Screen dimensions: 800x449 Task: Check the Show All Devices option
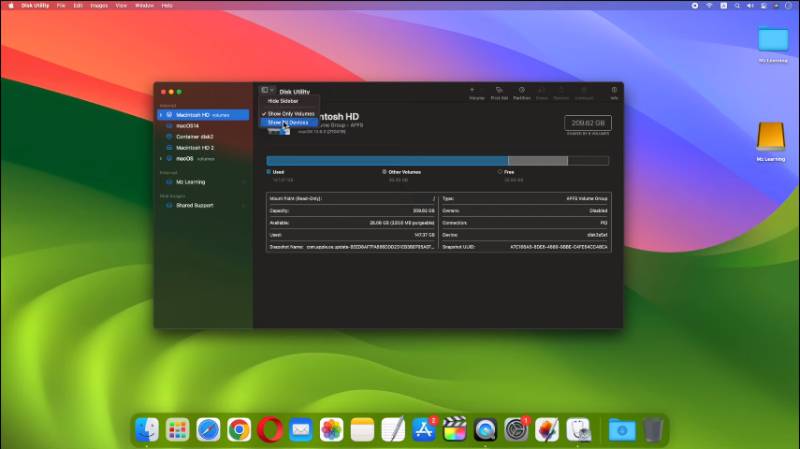(x=290, y=122)
